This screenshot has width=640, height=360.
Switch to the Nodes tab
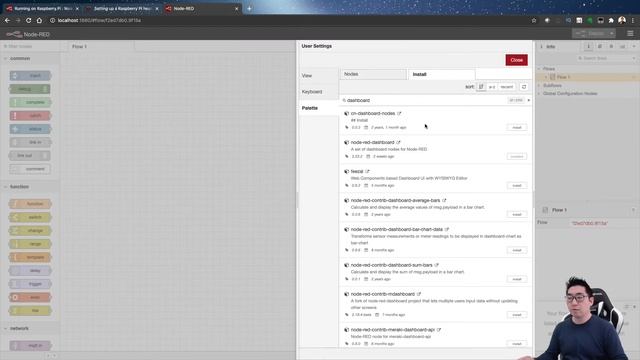[373, 74]
